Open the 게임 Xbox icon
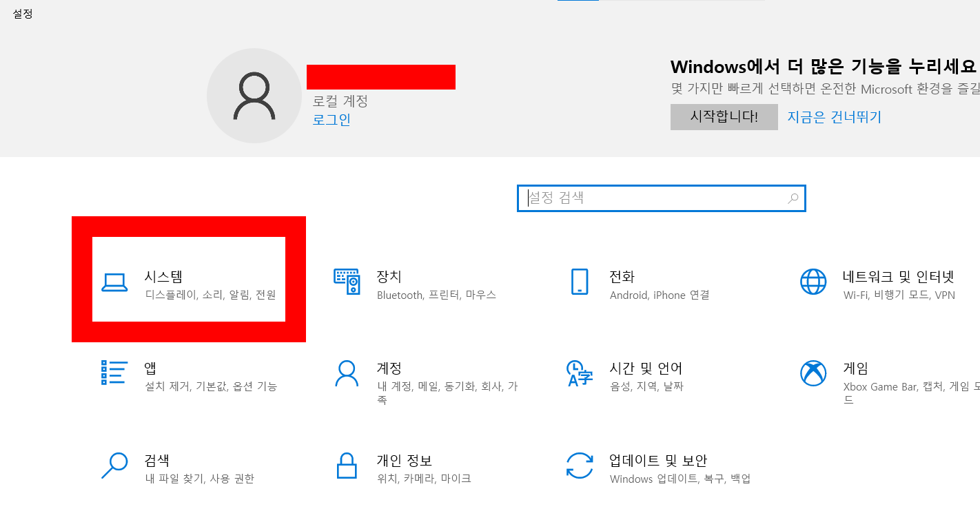Screen dimensions: 980x511 [813, 373]
